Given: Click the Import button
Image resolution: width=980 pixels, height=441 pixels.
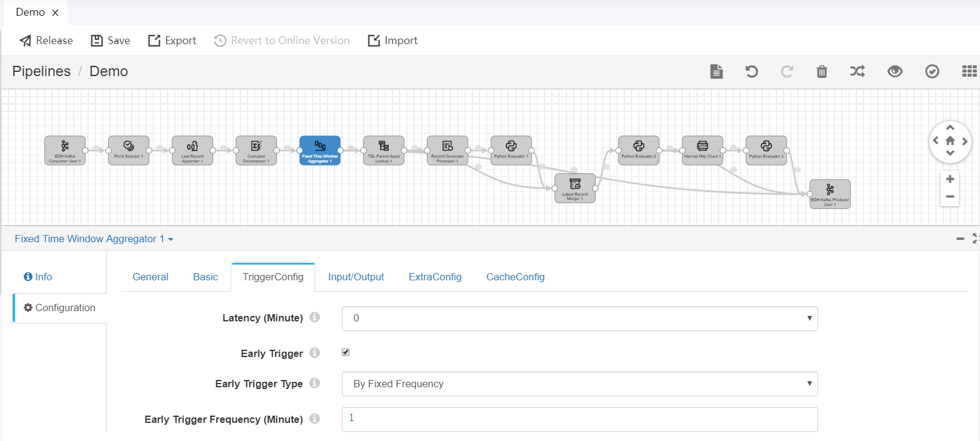Looking at the screenshot, I should pos(393,40).
